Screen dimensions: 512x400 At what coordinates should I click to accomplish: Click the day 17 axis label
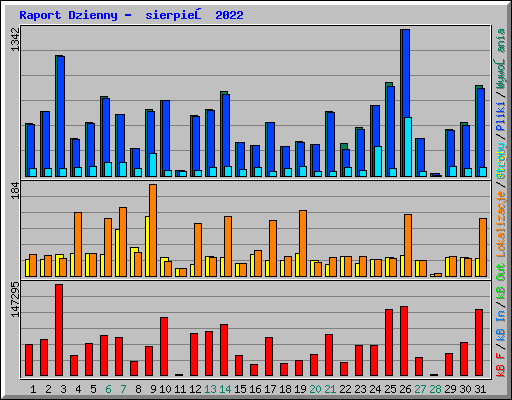pyautogui.click(x=270, y=389)
